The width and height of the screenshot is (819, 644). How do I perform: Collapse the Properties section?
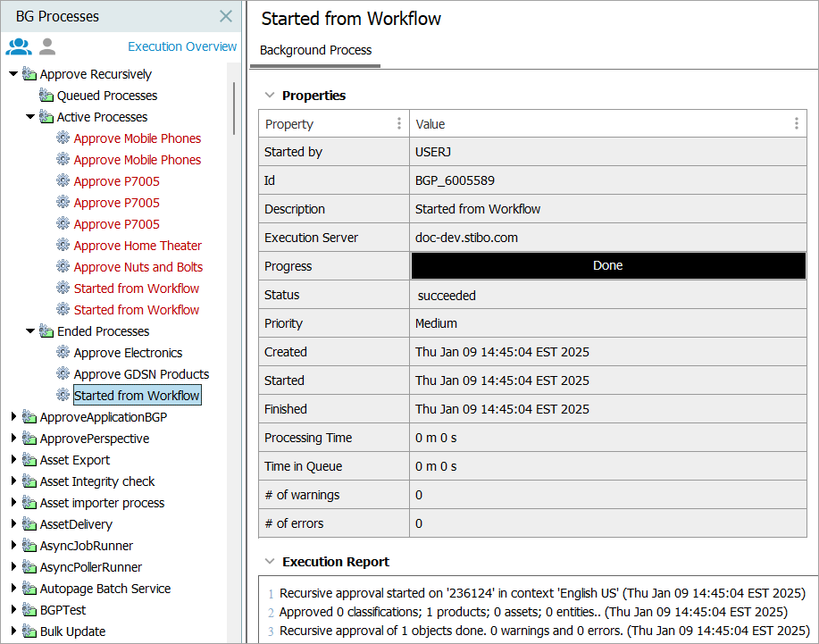click(x=269, y=96)
